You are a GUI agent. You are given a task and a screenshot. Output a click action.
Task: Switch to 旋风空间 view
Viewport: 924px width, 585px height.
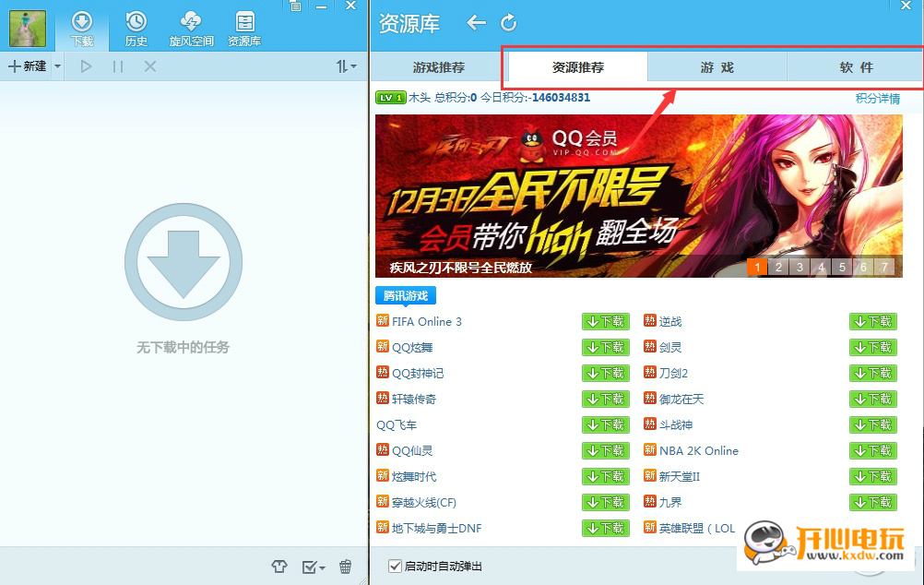pos(191,26)
